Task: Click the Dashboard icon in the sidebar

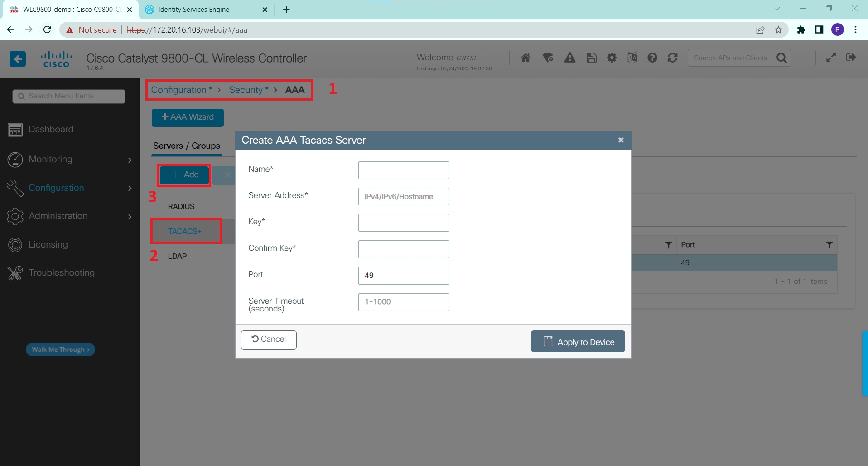Action: pyautogui.click(x=15, y=130)
